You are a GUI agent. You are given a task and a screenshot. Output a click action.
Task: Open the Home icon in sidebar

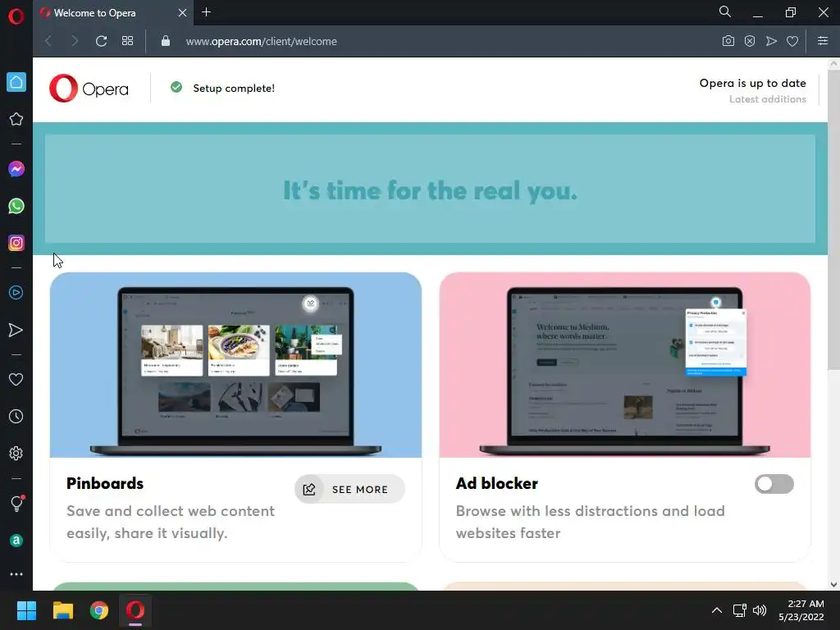coord(16,82)
